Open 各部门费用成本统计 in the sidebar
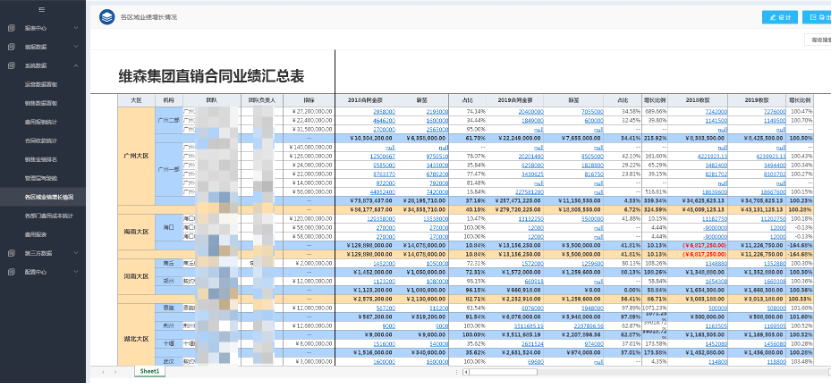832x384 pixels. pyautogui.click(x=49, y=216)
